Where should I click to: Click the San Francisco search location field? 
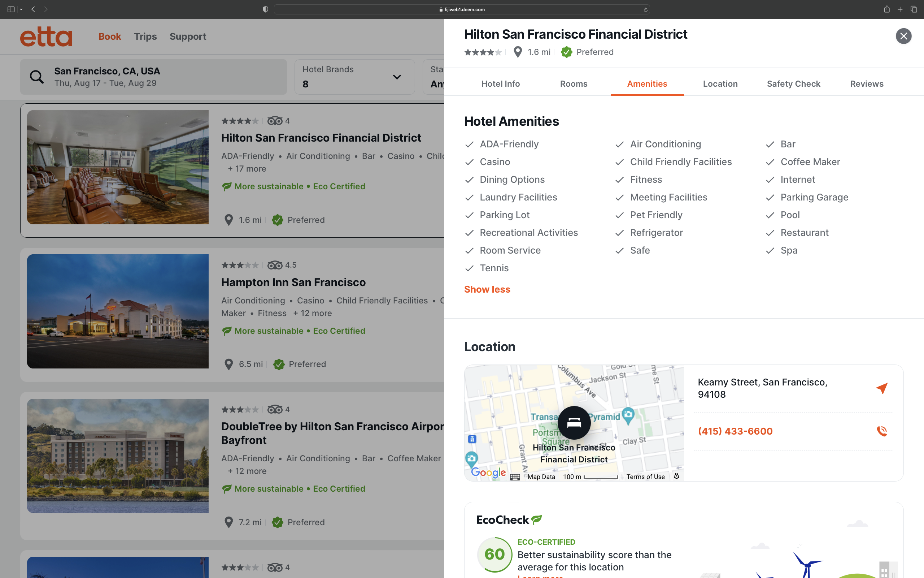click(x=153, y=77)
